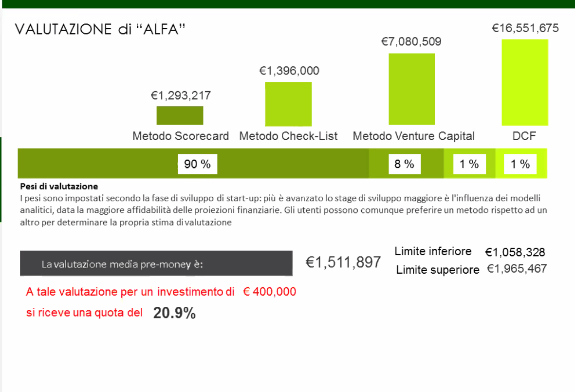
Task: Click the Limite superiore value €1,965,467
Action: click(517, 269)
